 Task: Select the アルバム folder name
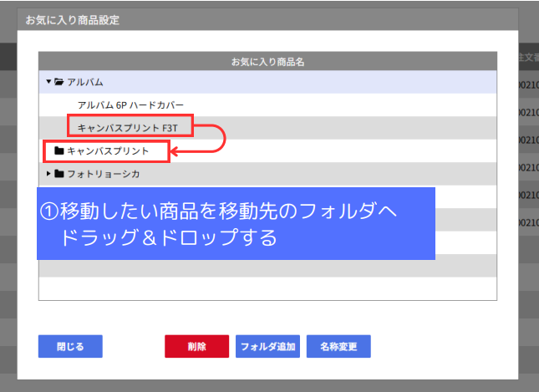(84, 82)
